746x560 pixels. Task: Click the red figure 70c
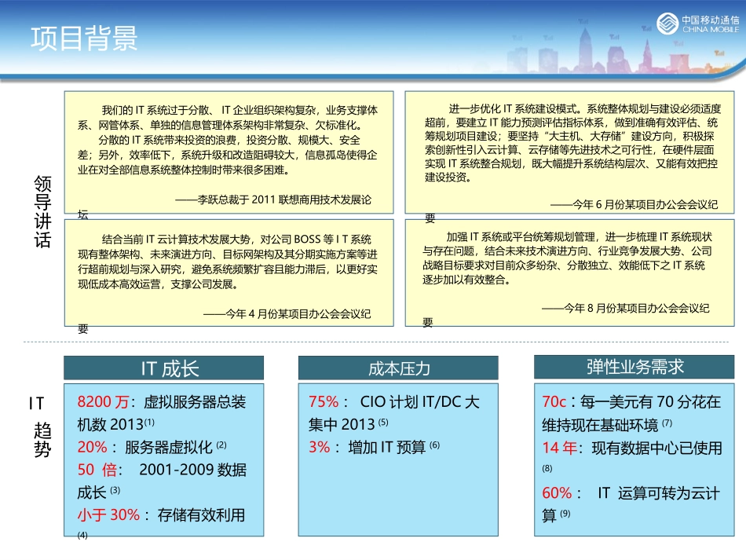click(554, 402)
